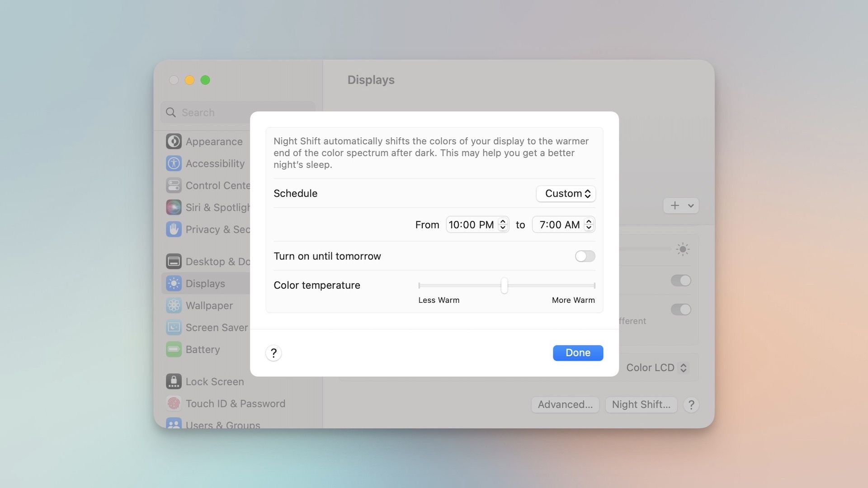Adjust From time using stepper up arrow

point(503,221)
